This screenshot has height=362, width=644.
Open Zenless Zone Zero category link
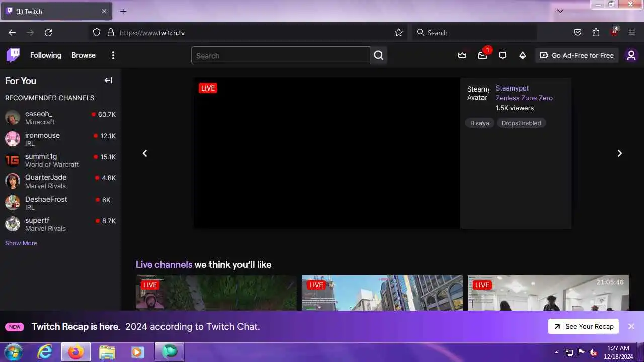click(x=524, y=98)
